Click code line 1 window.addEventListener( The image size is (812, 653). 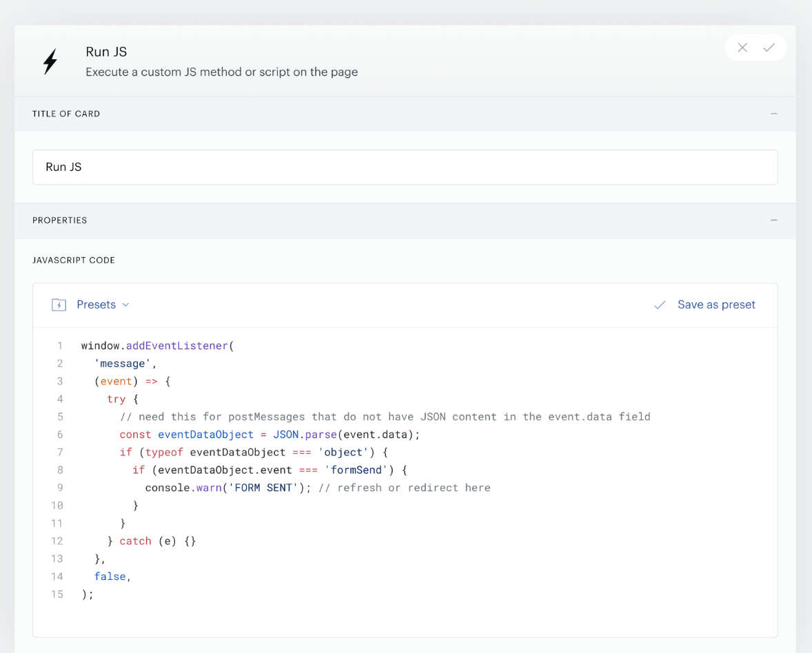click(x=157, y=346)
